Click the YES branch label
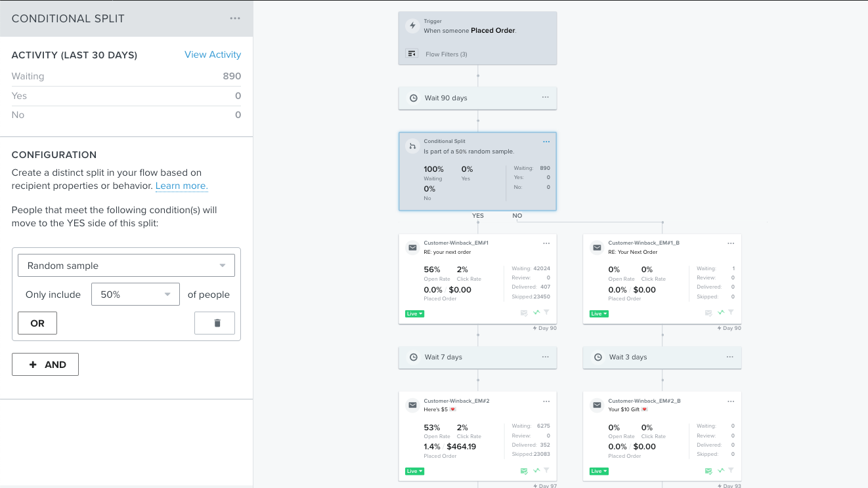Viewport: 868px width, 488px height. (478, 215)
